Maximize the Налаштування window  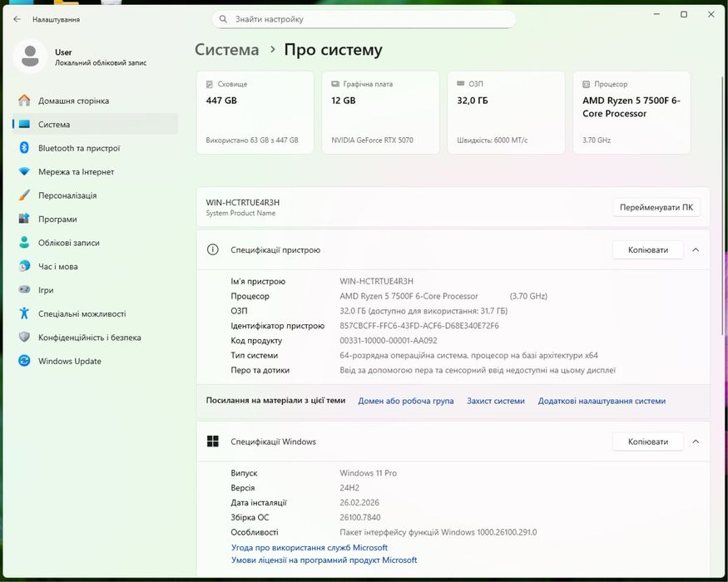click(x=684, y=14)
